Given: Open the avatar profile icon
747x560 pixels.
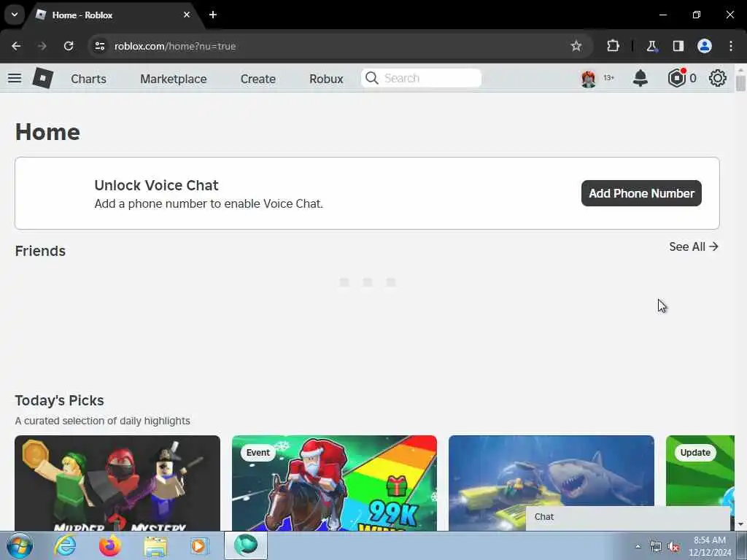Looking at the screenshot, I should click(589, 78).
